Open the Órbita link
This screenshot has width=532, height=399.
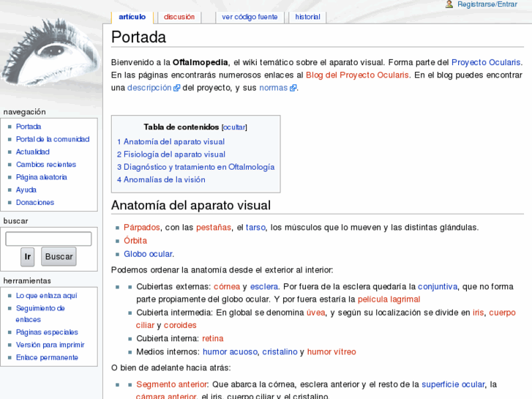135,241
